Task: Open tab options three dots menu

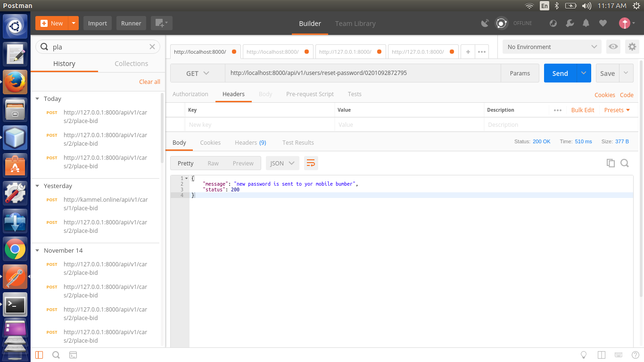Action: pos(482,52)
